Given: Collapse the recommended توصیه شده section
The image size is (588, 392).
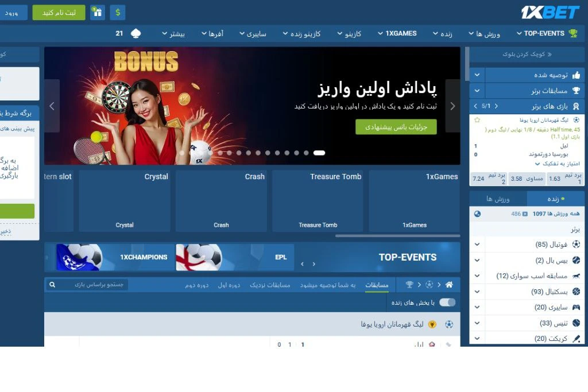Looking at the screenshot, I should pos(477,75).
